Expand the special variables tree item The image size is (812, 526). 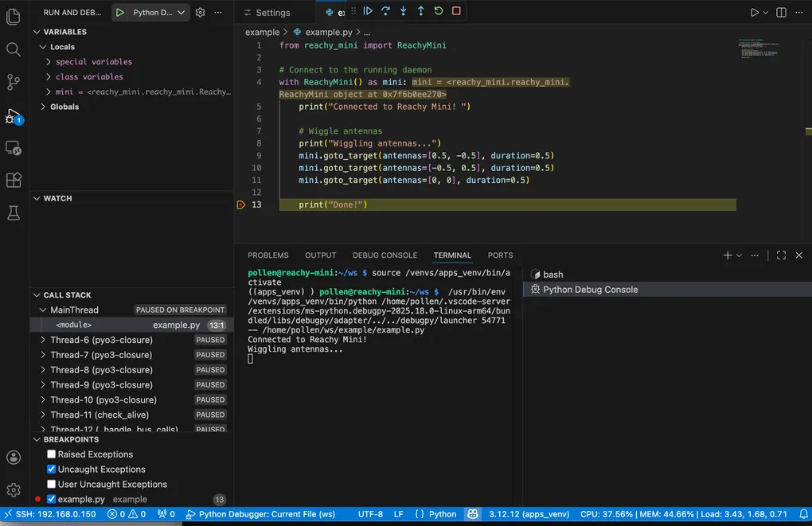point(93,62)
